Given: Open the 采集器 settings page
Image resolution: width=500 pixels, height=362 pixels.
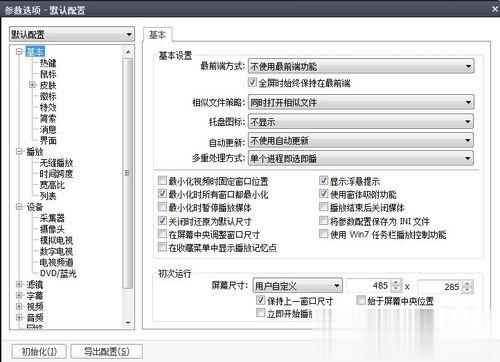Looking at the screenshot, I should pyautogui.click(x=52, y=218).
